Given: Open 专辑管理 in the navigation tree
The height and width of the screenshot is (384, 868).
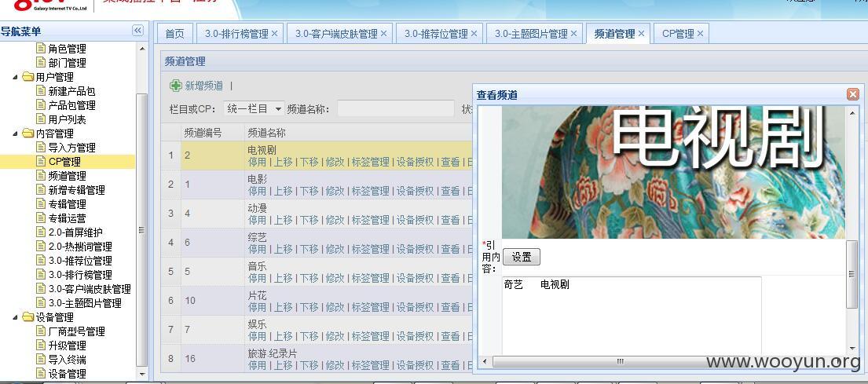Looking at the screenshot, I should click(x=67, y=204).
